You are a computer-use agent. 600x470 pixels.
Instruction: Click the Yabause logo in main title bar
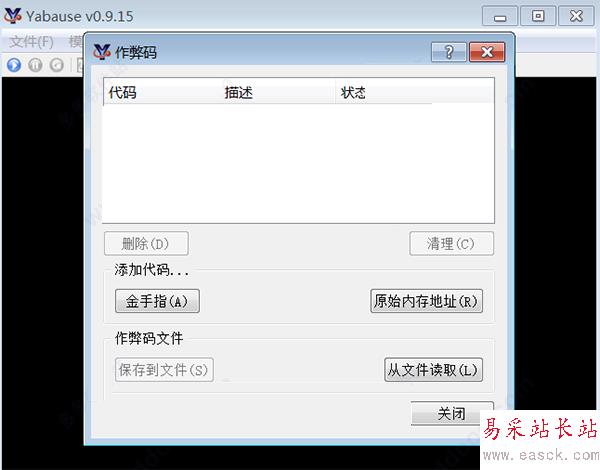tap(13, 16)
